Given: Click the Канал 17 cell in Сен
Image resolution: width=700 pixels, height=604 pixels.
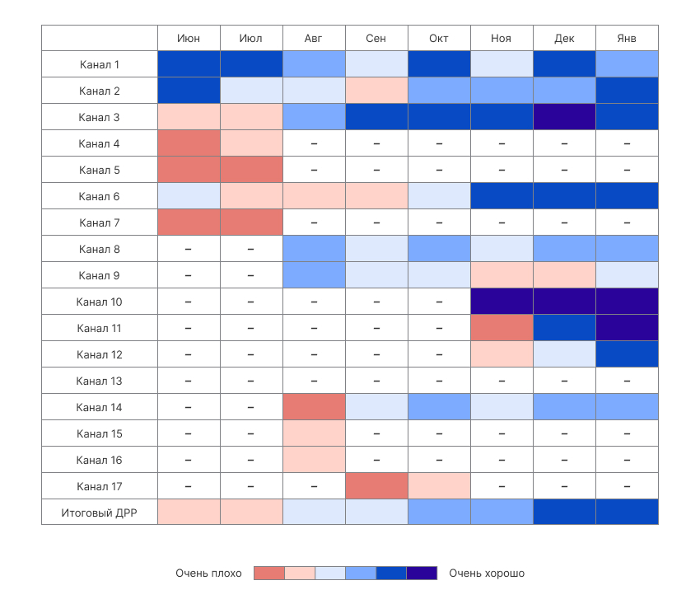Looking at the screenshot, I should pos(376,486).
